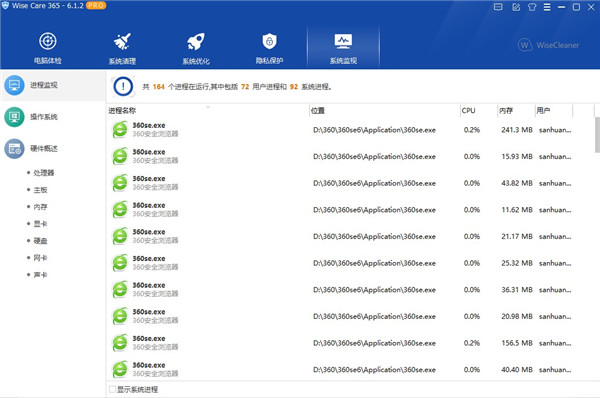This screenshot has width=600, height=398.
Task: Click the 43.82 MB memory value
Action: coord(517,183)
